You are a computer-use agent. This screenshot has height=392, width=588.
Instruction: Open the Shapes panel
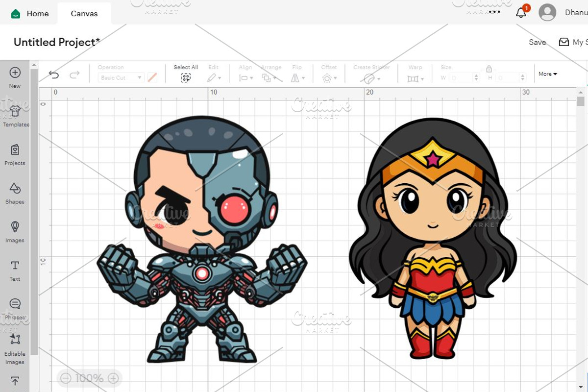pyautogui.click(x=15, y=193)
